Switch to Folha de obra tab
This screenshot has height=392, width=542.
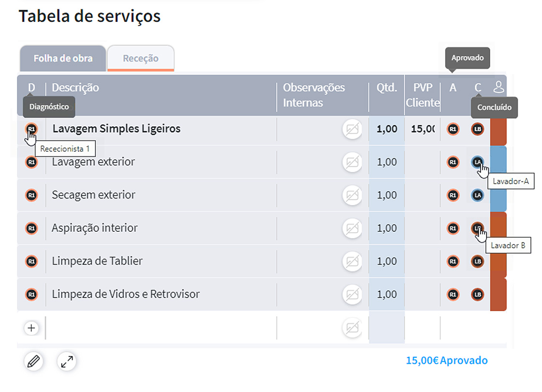(62, 59)
